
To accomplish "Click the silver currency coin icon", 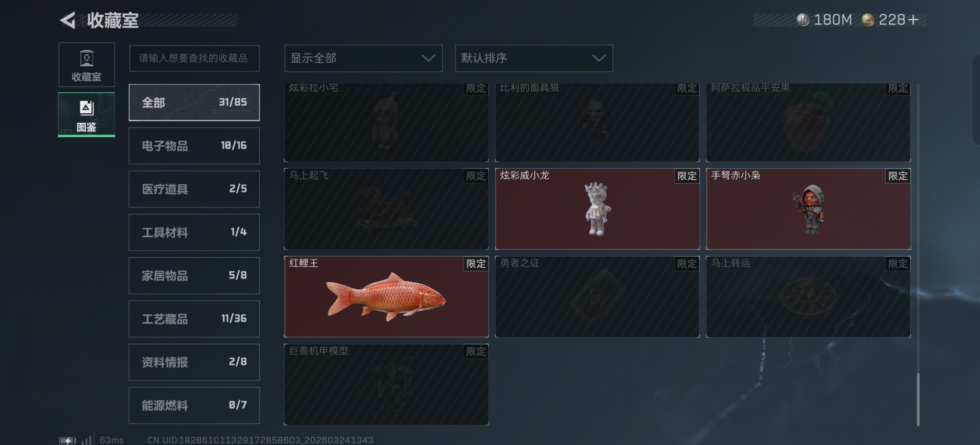I will [x=803, y=20].
